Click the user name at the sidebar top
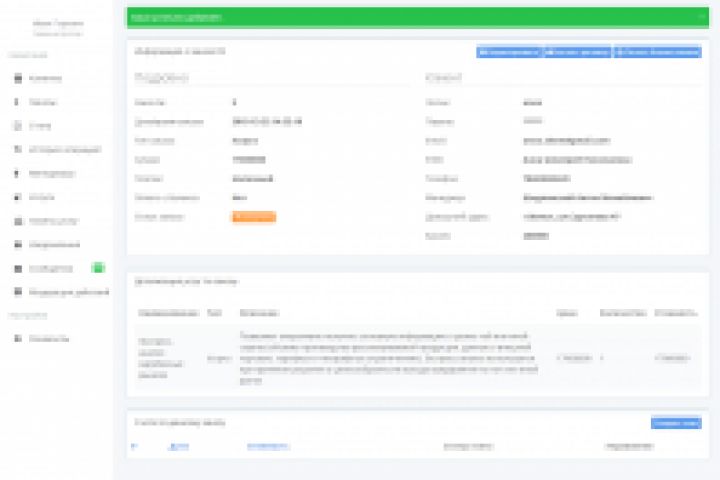This screenshot has height=480, width=720. (58, 23)
